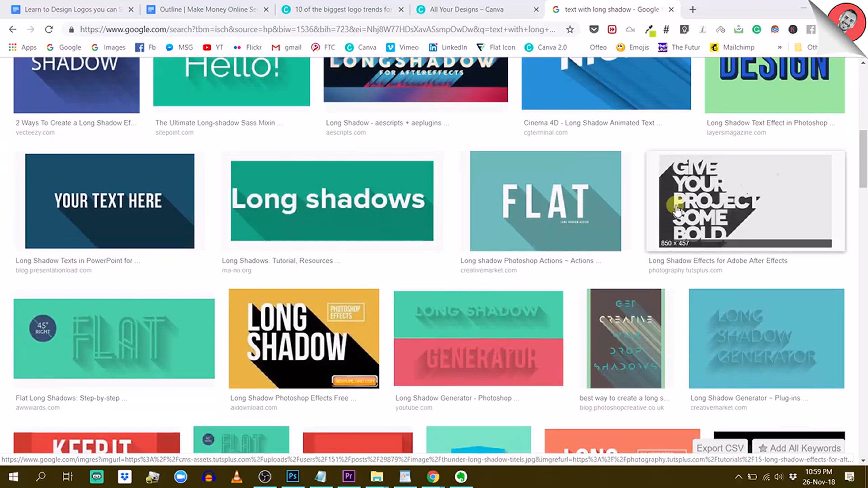
Task: Bookmark this page with the star icon
Action: point(570,29)
